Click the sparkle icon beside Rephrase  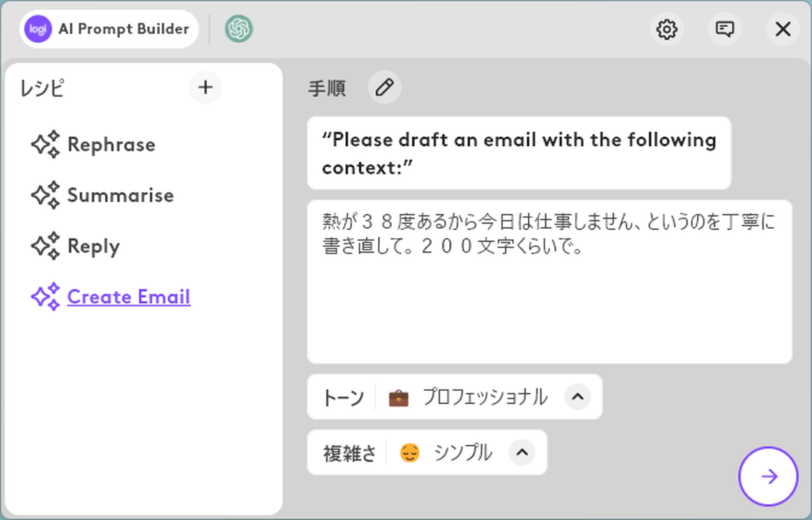(46, 144)
